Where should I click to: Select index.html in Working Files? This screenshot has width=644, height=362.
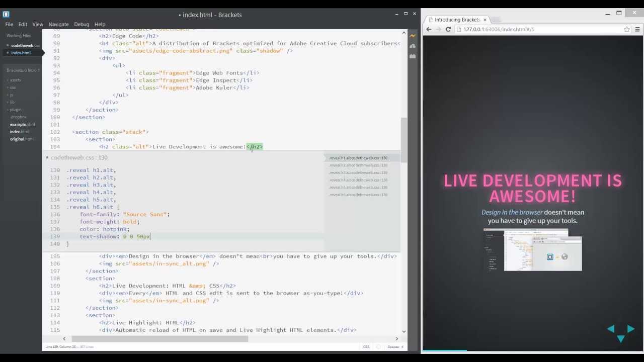point(21,53)
